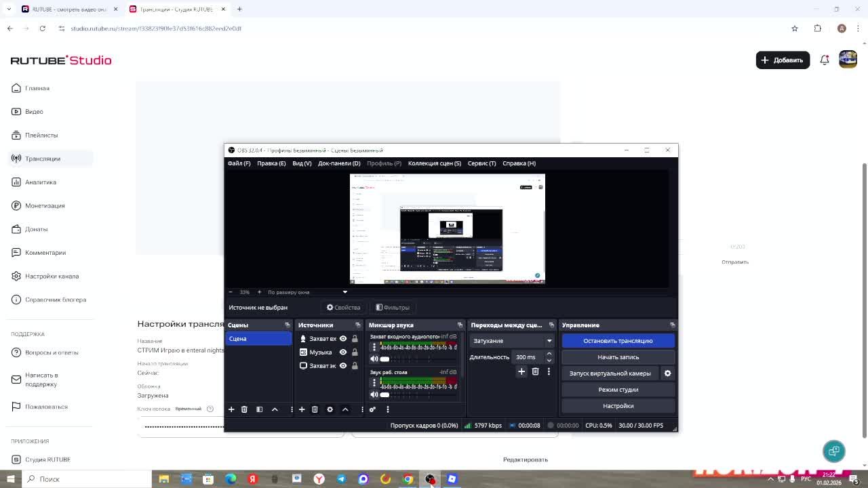Image resolution: width=868 pixels, height=488 pixels.
Task: Add a new scene with the plus icon
Action: tap(231, 409)
